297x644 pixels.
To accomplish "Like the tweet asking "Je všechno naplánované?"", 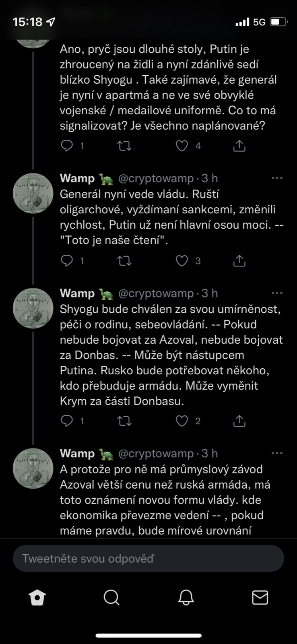I will pyautogui.click(x=182, y=146).
